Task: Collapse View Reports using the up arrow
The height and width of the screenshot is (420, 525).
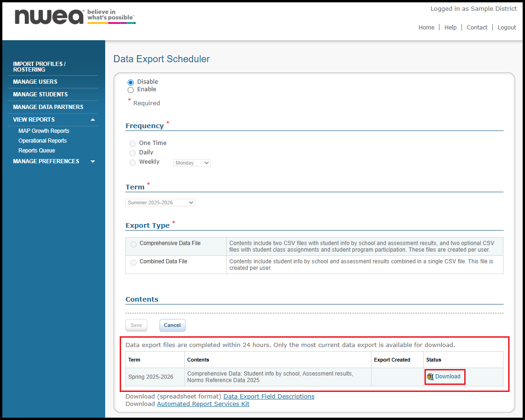Action: 93,120
